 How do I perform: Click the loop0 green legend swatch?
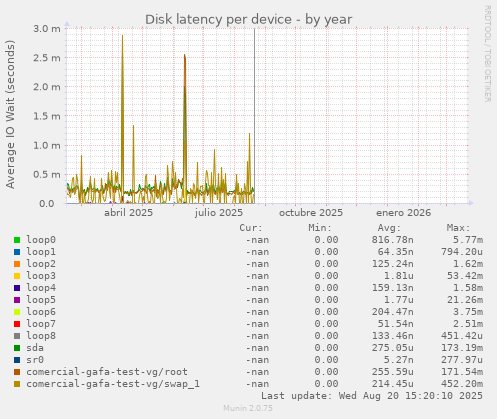pos(17,240)
